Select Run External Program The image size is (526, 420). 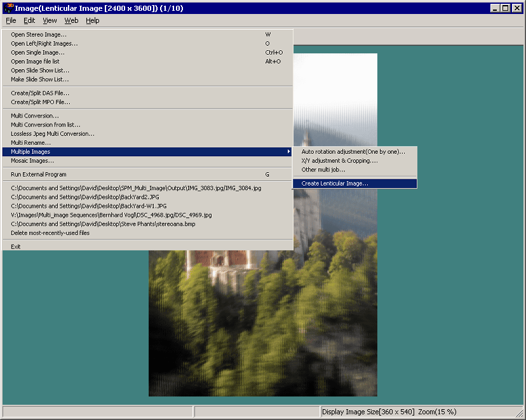point(147,175)
